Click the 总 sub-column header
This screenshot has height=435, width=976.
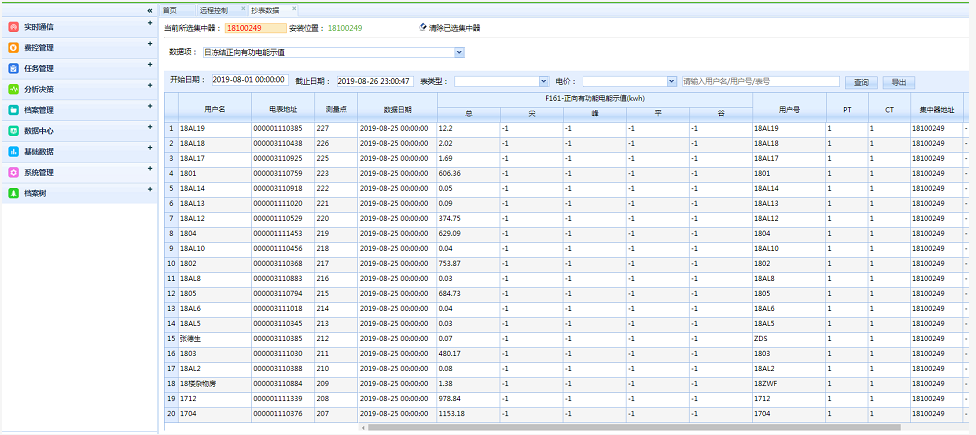pos(468,114)
